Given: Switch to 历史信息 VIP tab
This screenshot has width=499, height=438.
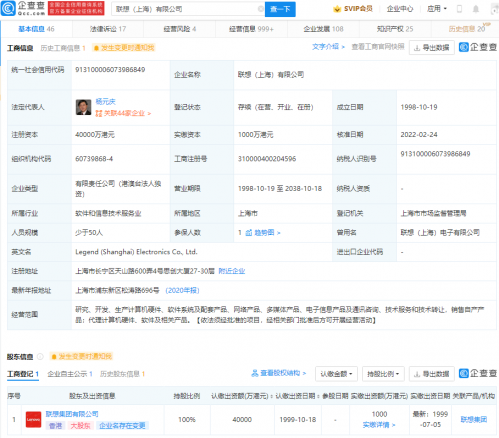Looking at the screenshot, I should click(468, 28).
